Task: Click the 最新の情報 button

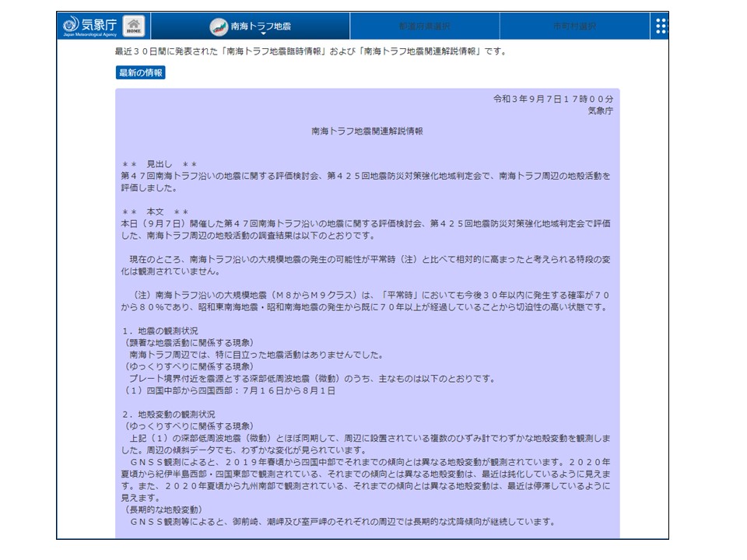Action: click(x=141, y=72)
